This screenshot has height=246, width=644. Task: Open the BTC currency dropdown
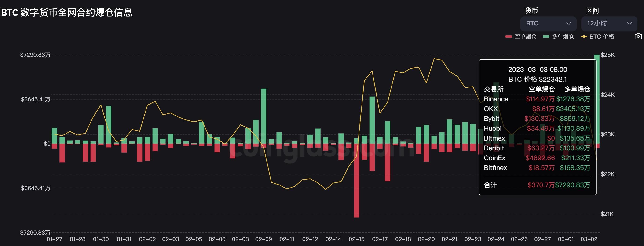click(x=548, y=23)
